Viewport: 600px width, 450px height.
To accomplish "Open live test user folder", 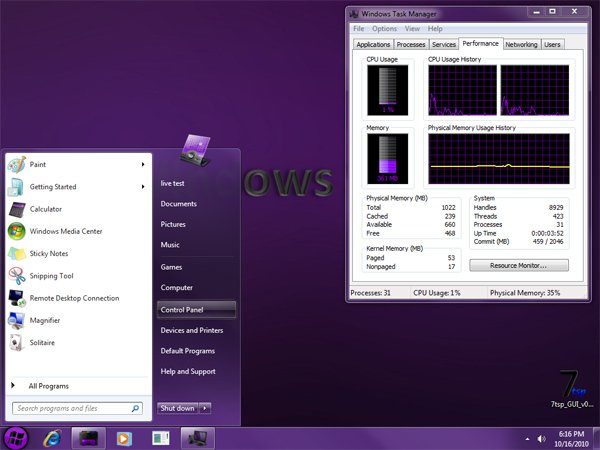I will (173, 183).
